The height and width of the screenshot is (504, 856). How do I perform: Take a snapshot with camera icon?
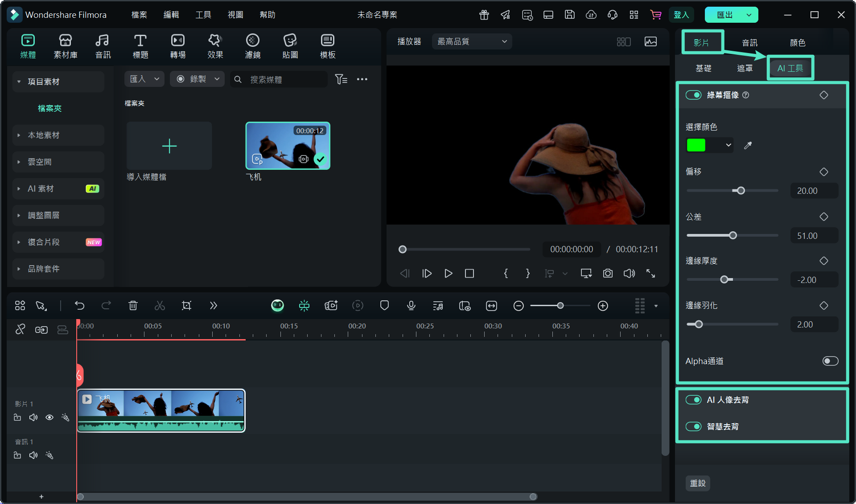pos(608,273)
